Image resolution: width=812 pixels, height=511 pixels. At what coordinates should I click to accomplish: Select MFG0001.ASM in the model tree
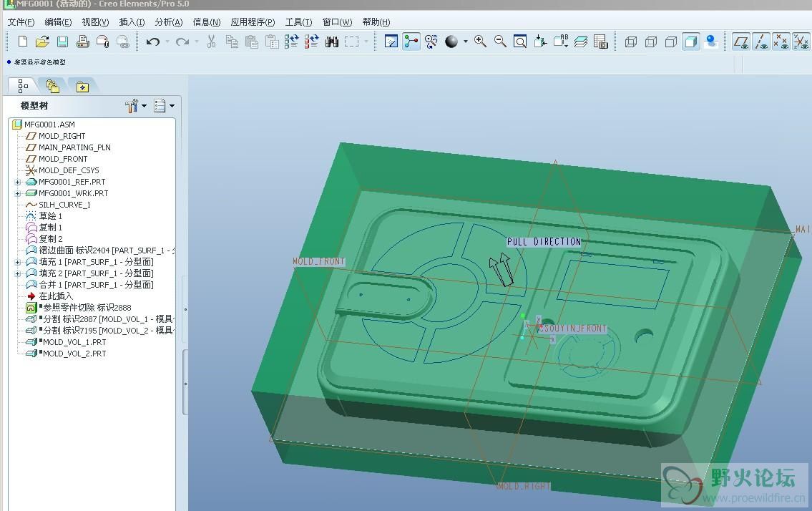[x=49, y=125]
